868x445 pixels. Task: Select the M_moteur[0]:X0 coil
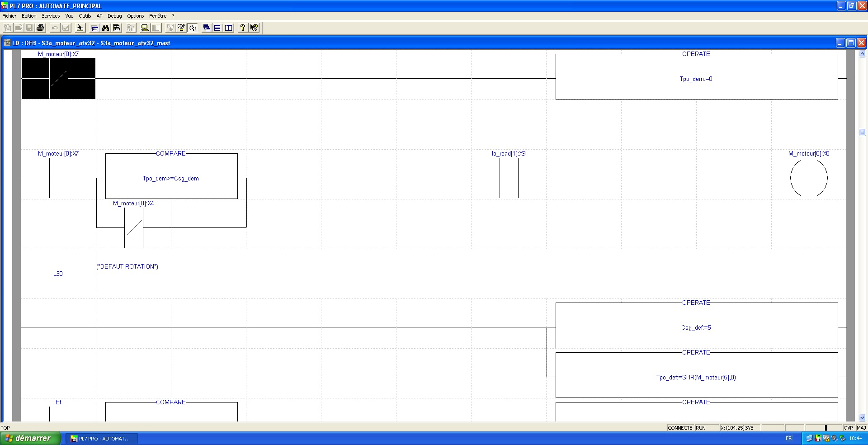(809, 178)
